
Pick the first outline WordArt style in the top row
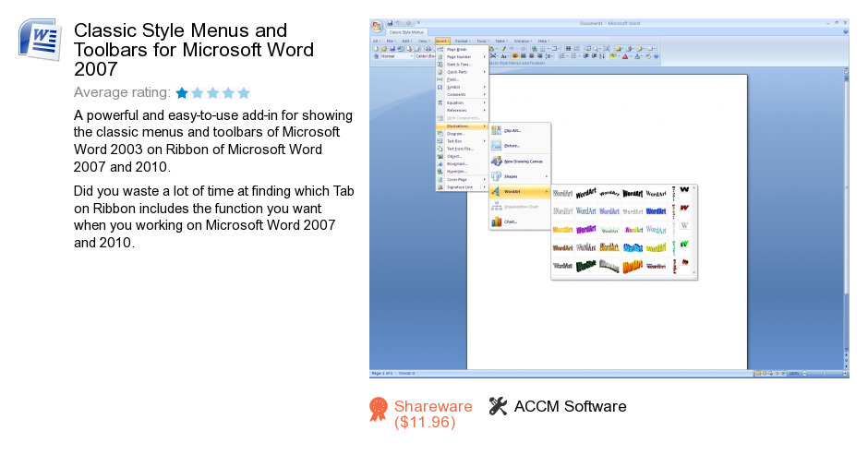click(x=562, y=193)
